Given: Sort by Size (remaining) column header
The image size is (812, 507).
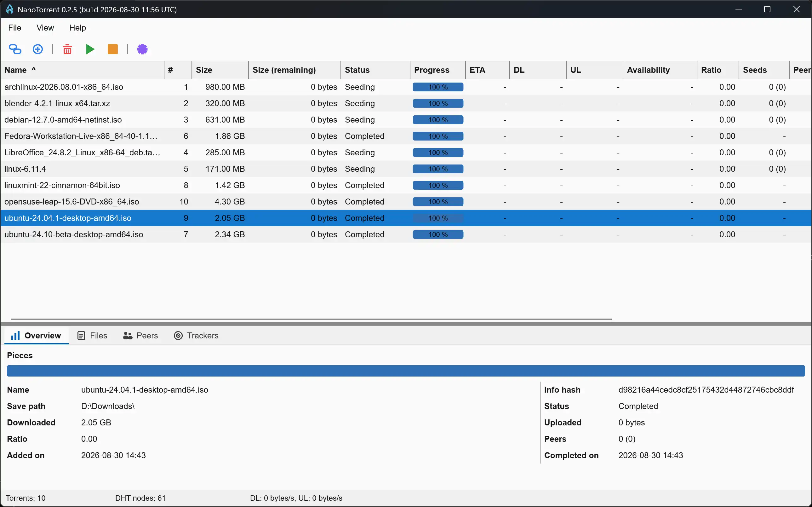Looking at the screenshot, I should pyautogui.click(x=294, y=70).
